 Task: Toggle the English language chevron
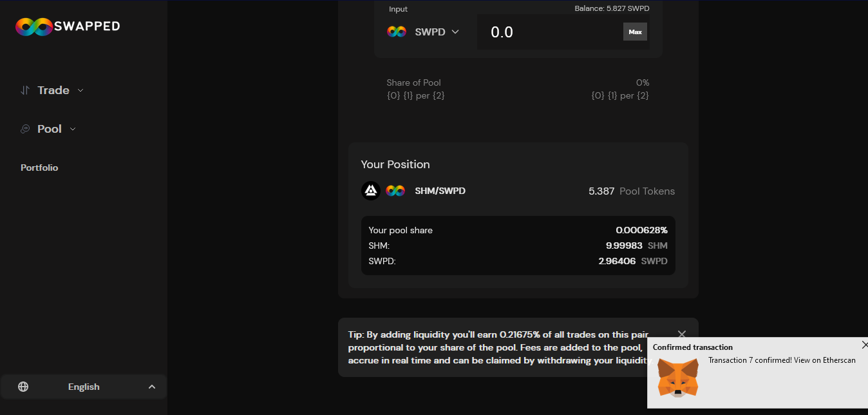click(x=152, y=387)
